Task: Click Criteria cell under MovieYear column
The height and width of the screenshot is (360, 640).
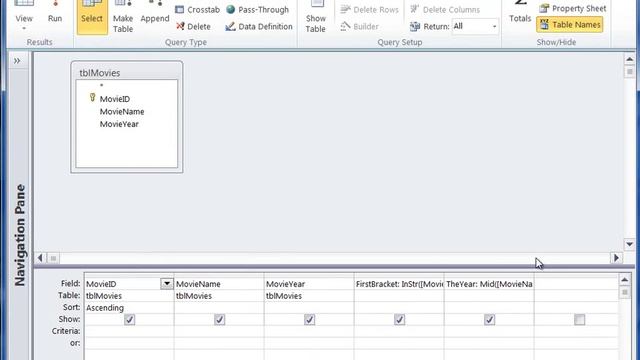Action: [309, 331]
